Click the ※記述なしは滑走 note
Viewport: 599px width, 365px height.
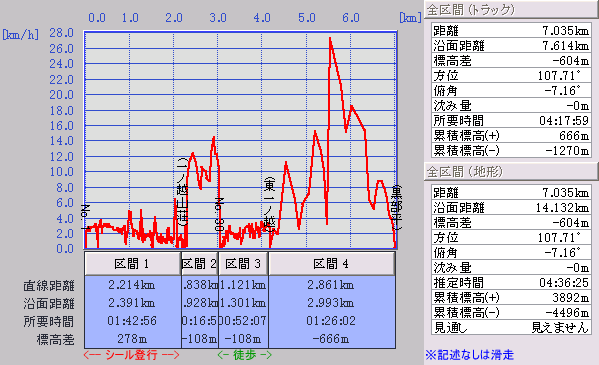tap(469, 355)
